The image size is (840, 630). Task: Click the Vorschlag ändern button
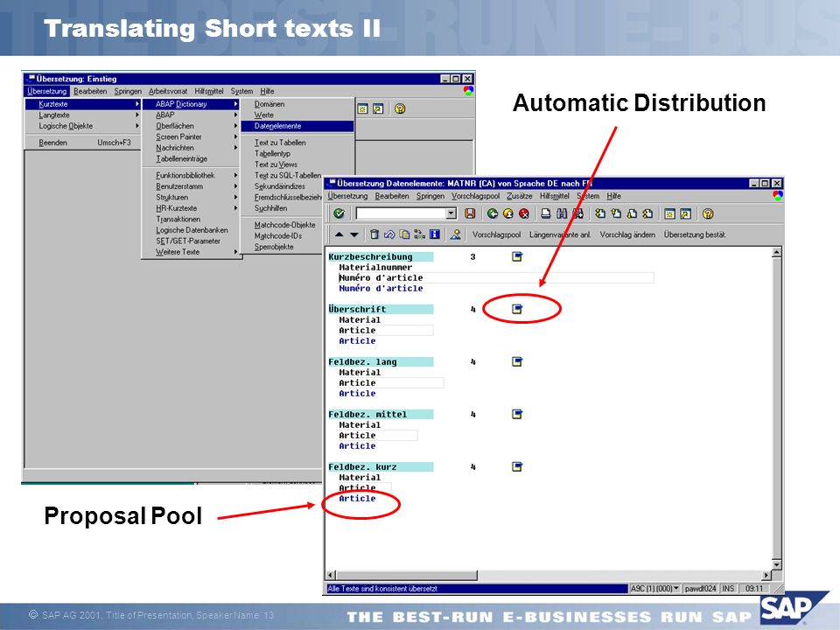click(x=627, y=234)
